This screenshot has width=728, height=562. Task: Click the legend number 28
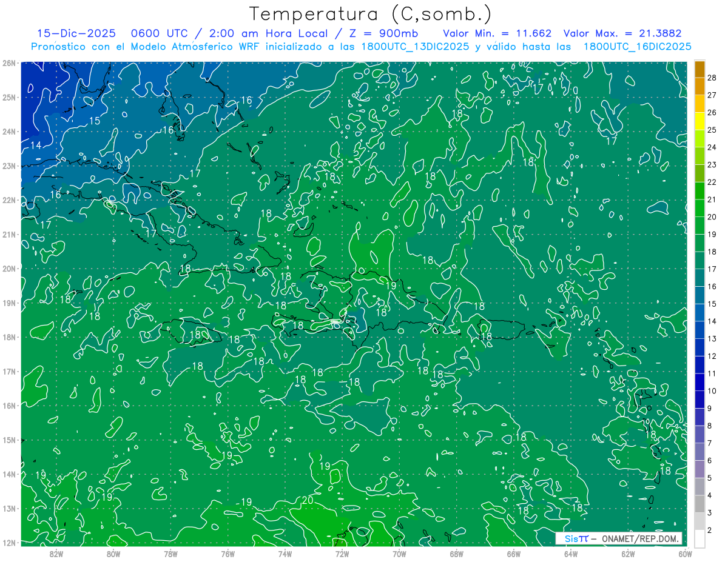[712, 78]
